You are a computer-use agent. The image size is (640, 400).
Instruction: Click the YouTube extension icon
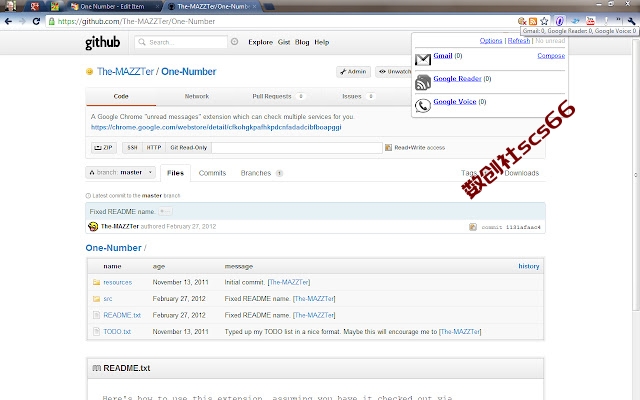(590, 21)
